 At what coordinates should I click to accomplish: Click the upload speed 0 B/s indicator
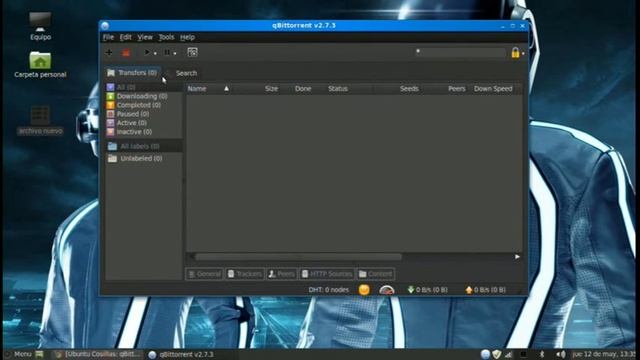(x=485, y=290)
